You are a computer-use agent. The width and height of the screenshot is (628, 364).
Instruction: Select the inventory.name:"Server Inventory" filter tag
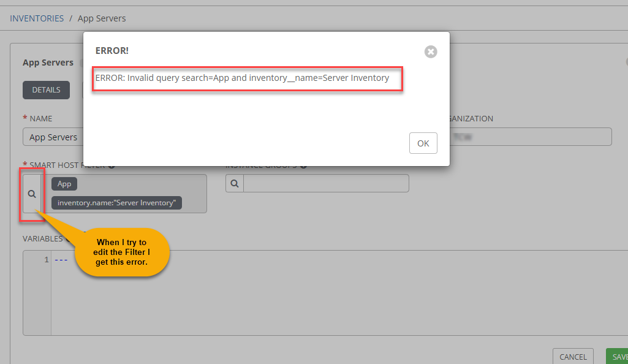116,203
